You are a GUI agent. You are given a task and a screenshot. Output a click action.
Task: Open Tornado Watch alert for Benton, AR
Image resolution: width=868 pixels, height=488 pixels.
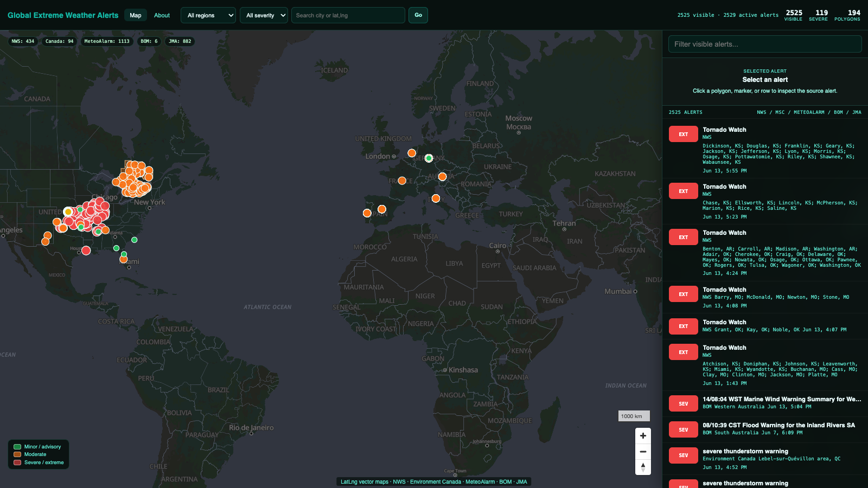(765, 253)
